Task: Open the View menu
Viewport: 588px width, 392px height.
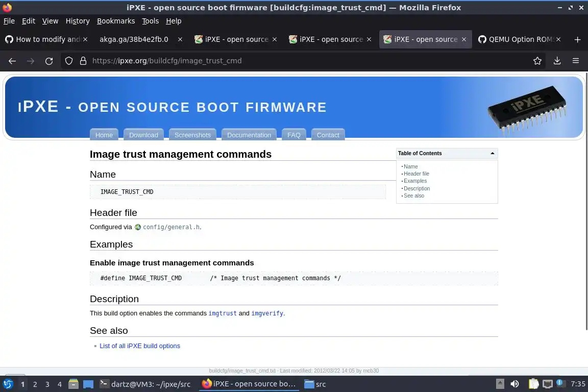Action: tap(50, 21)
